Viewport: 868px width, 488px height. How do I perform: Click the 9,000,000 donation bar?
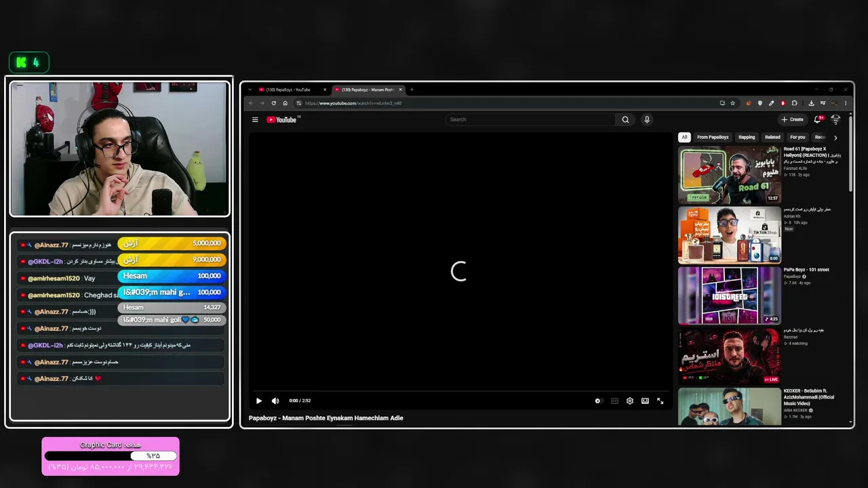172,260
